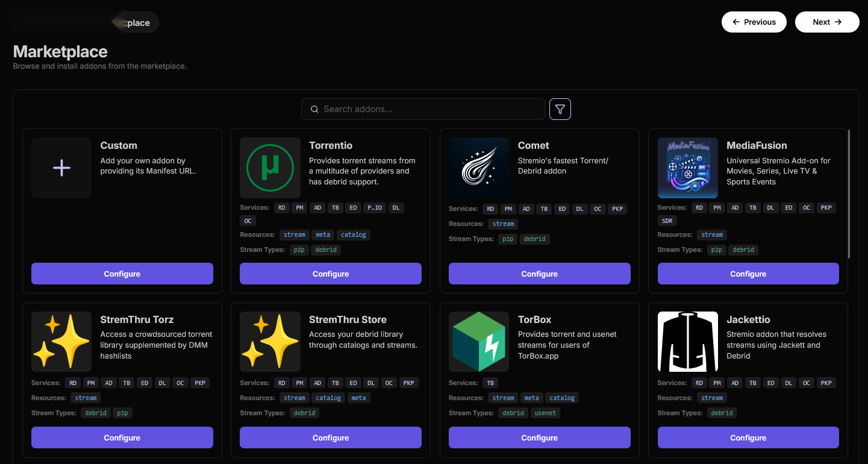This screenshot has height=464, width=868.
Task: Click the Custom addon plus icon
Action: click(x=61, y=168)
